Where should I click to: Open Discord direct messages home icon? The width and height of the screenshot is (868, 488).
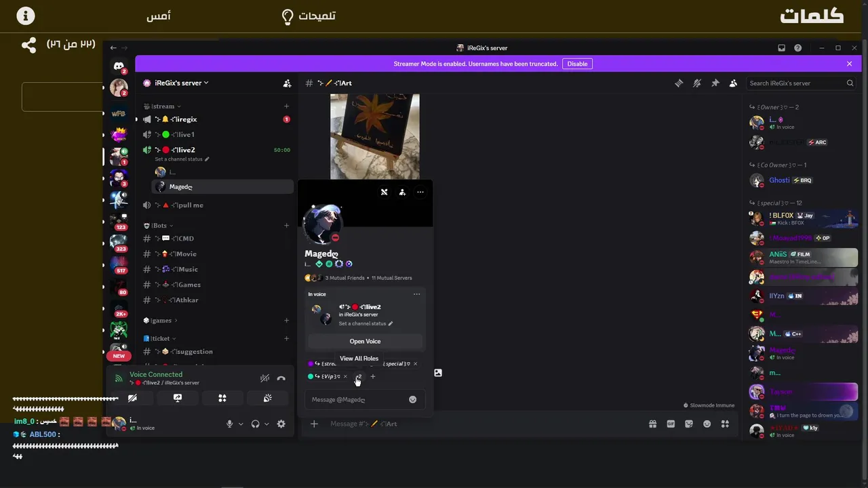[119, 66]
